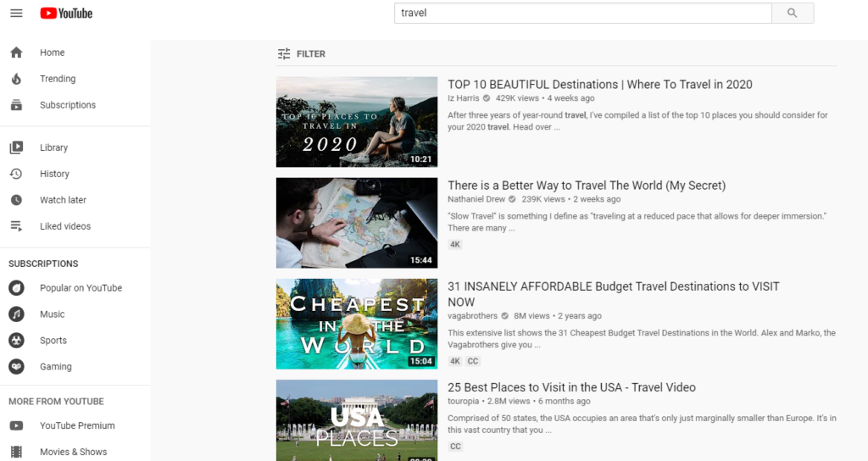Click the MORE FROM YOUTUBE heading
Image resolution: width=868 pixels, height=461 pixels.
tap(56, 402)
